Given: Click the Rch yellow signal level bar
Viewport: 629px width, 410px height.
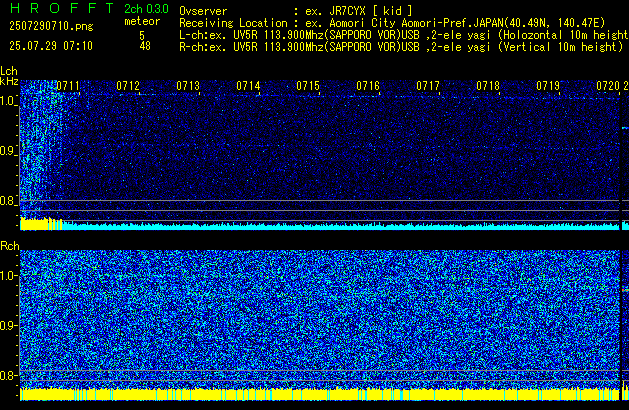Looking at the screenshot, I should pos(320,394).
